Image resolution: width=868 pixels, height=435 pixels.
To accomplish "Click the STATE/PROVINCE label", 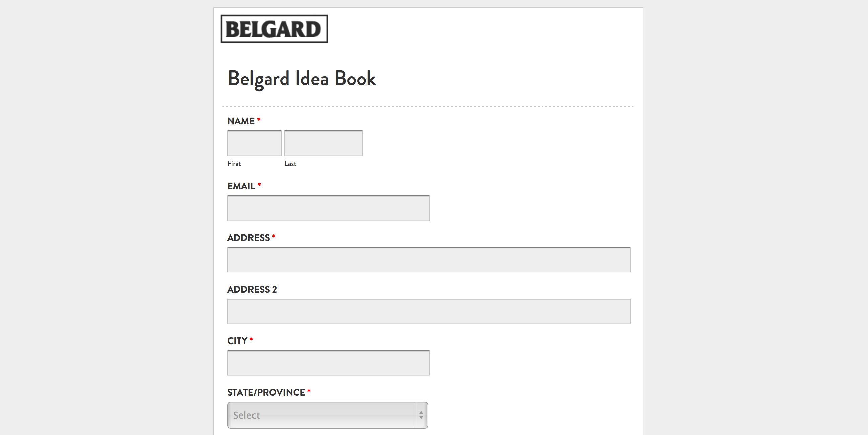I will pos(266,392).
